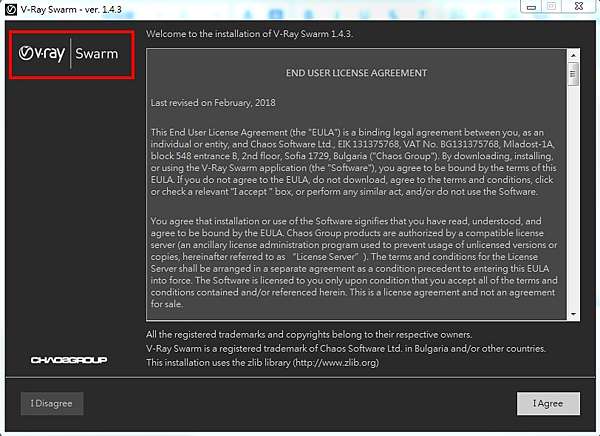
Task: Click the V-Ray app icon in title bar
Action: point(11,10)
